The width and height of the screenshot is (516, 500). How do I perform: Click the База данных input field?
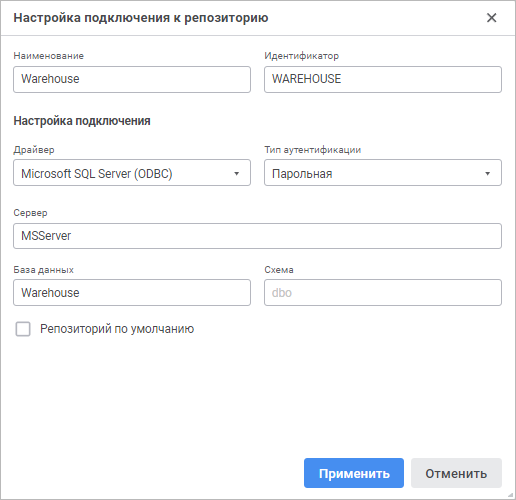pos(132,293)
